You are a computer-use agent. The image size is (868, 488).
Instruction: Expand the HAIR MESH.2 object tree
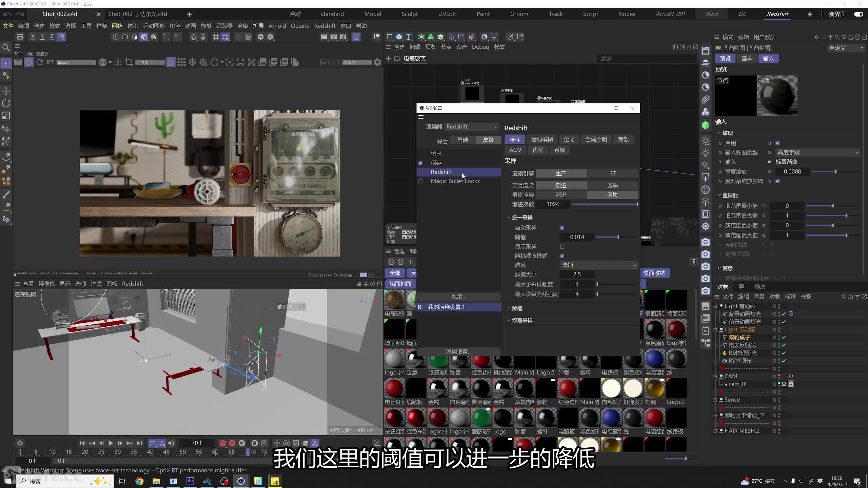(715, 431)
